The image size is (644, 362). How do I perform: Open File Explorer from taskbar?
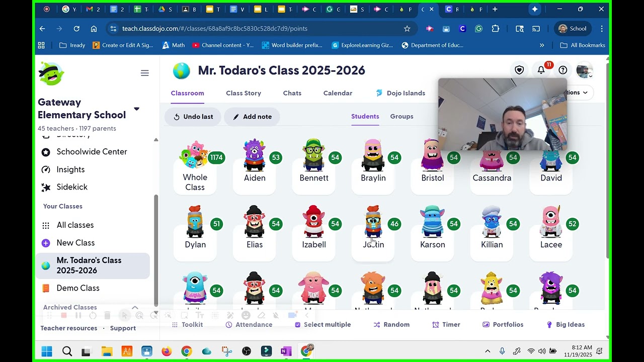coord(107,351)
